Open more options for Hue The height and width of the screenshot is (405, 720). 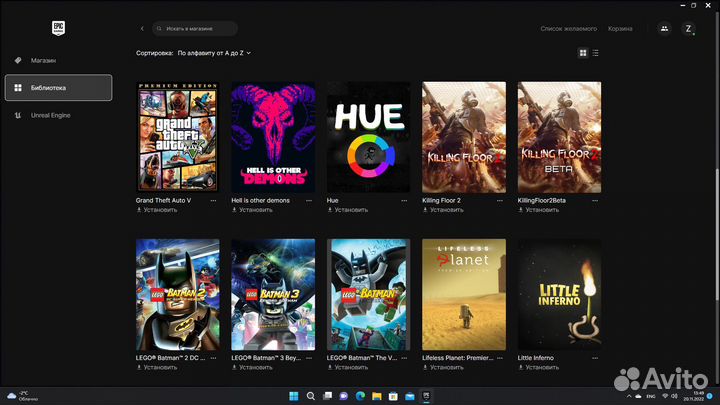[x=404, y=201]
